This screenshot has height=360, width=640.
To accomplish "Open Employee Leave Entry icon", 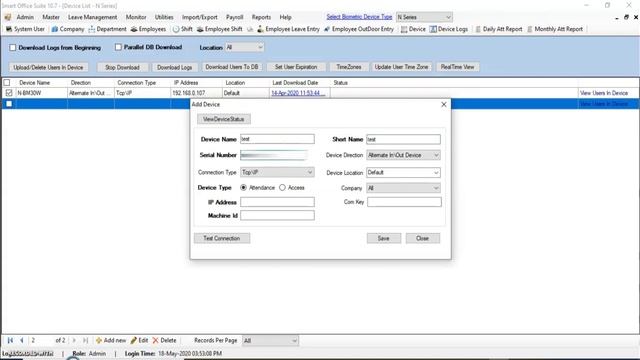I will tap(260, 29).
